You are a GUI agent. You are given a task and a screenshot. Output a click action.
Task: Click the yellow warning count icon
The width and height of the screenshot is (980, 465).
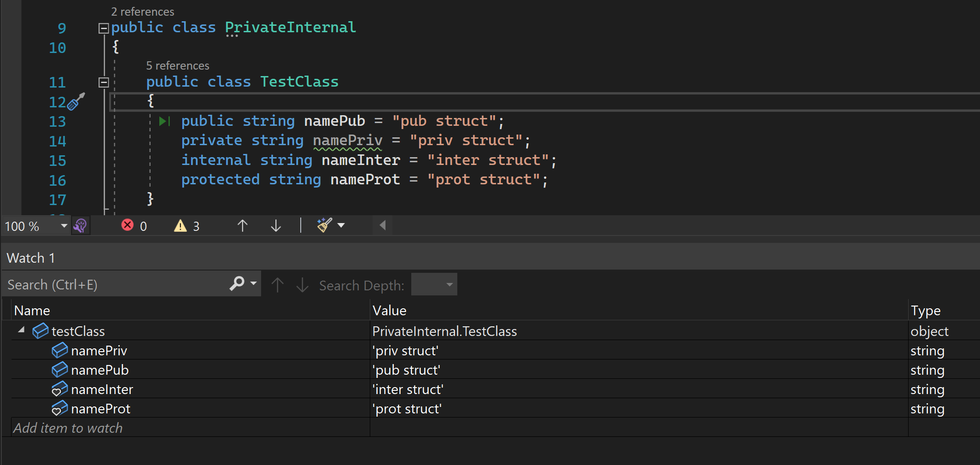pyautogui.click(x=180, y=225)
